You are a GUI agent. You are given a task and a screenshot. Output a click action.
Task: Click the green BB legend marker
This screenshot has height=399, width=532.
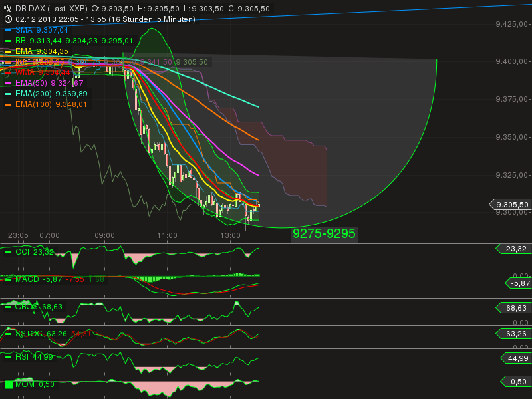[8, 40]
